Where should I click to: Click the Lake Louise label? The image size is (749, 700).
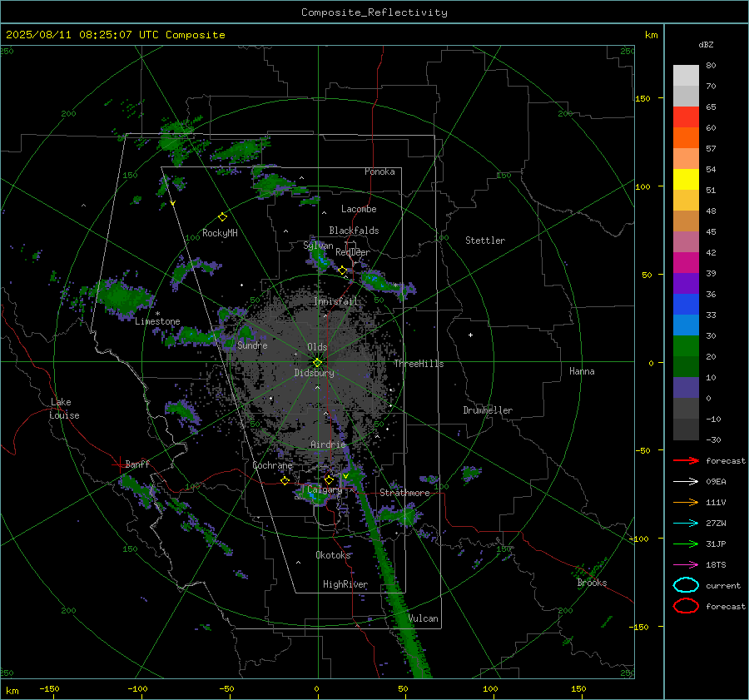click(x=64, y=409)
